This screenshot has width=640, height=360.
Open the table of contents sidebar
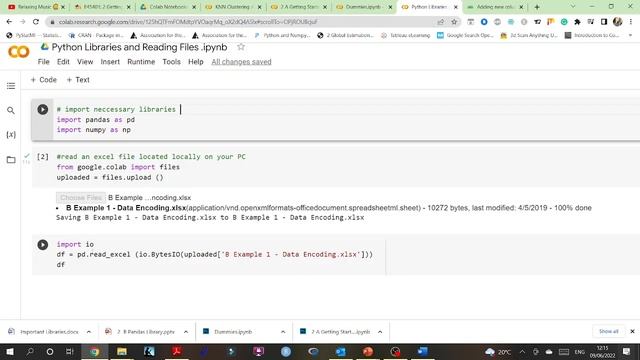pos(11,86)
